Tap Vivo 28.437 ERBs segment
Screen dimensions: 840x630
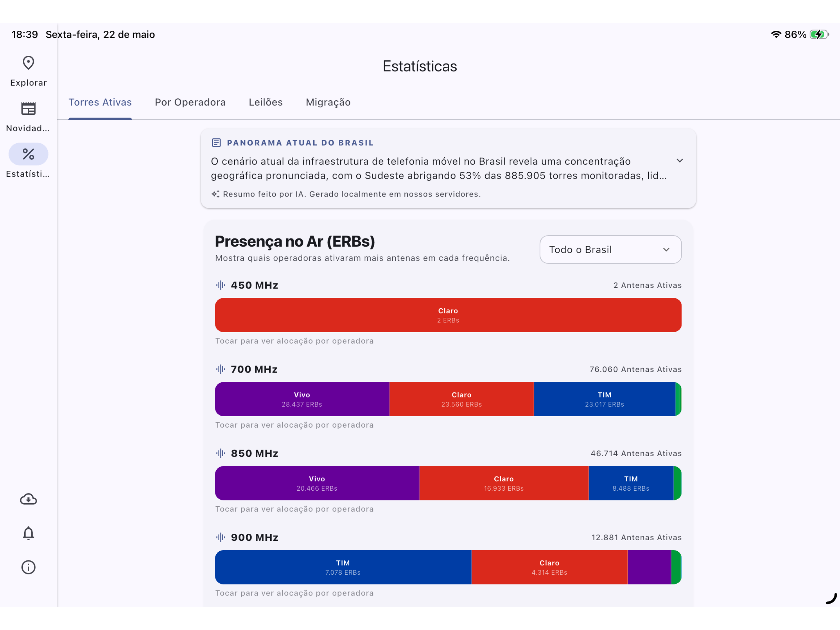click(x=302, y=399)
